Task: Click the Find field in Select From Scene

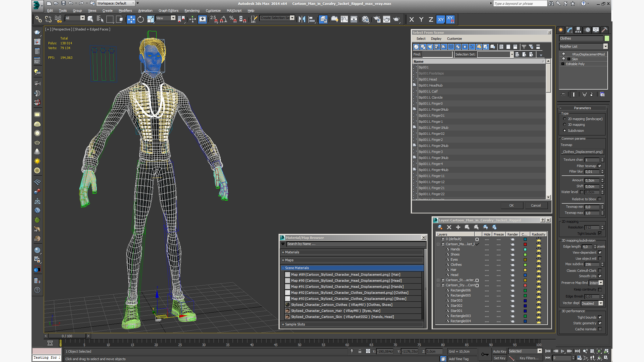Action: (437, 54)
